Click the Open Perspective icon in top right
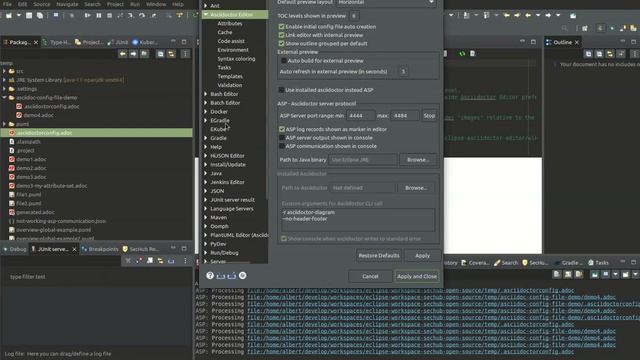This screenshot has width=640, height=360. [585, 28]
